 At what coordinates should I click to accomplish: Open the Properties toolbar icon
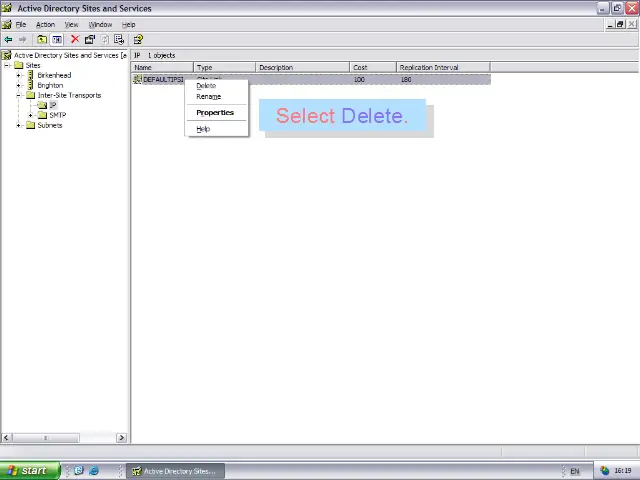pos(90,40)
